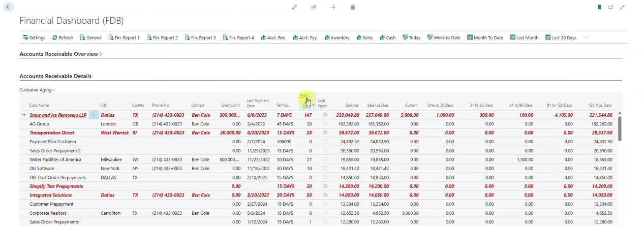The width and height of the screenshot is (644, 226).
Task: Click Refresh in the action bar
Action: (63, 38)
